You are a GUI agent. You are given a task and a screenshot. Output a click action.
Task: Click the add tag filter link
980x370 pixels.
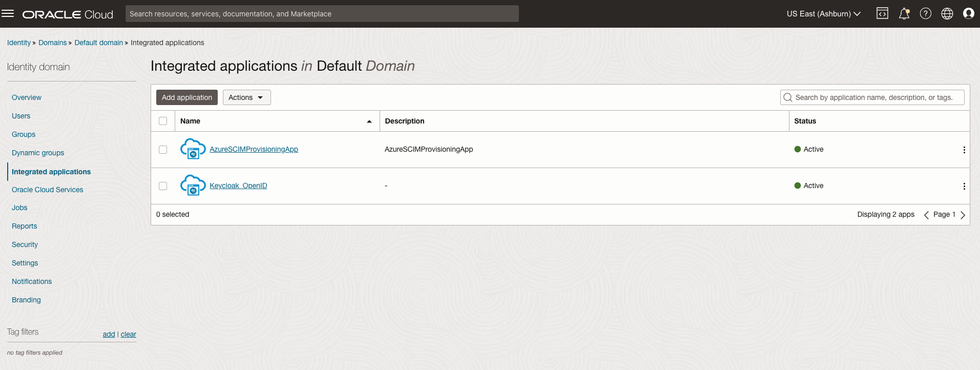pyautogui.click(x=109, y=334)
